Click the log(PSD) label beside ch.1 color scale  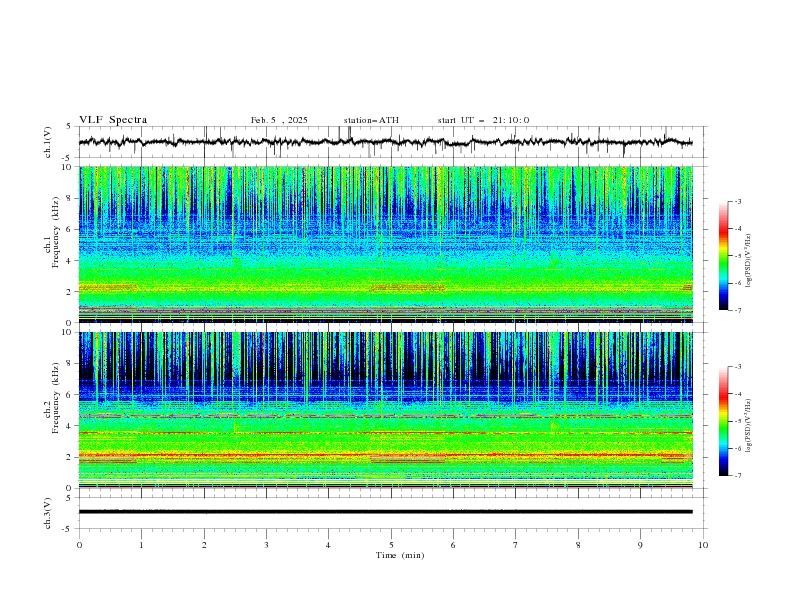[x=748, y=261]
